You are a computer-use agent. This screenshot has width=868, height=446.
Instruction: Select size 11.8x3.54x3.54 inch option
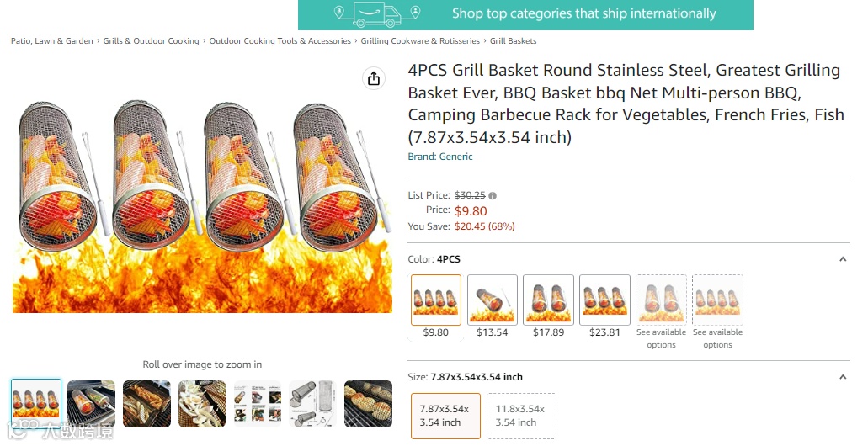(x=521, y=416)
